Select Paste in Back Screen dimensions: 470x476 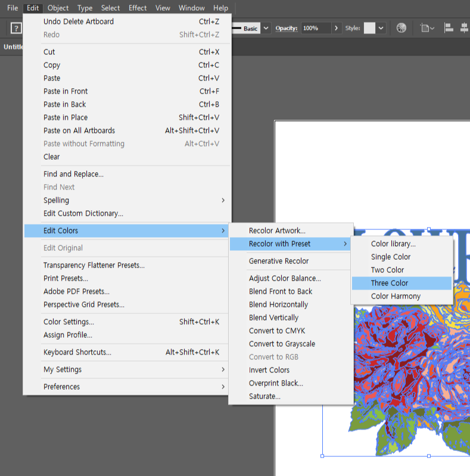click(126, 104)
